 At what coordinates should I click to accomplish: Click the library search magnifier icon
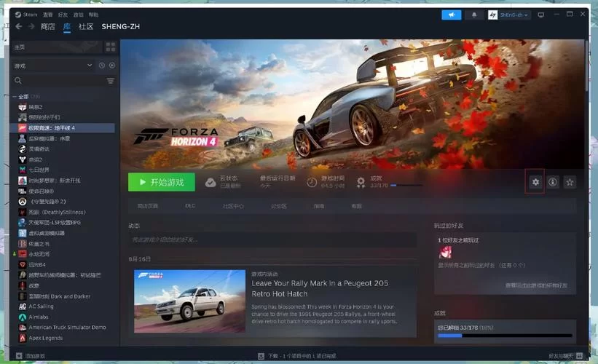click(18, 80)
